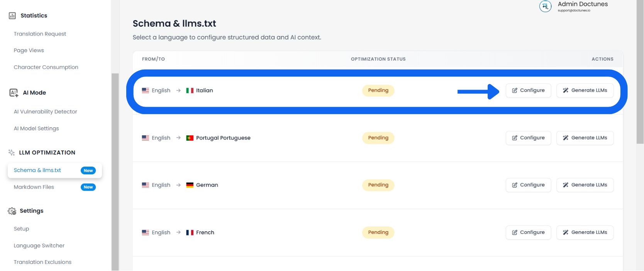Click the OPTIMIZATION STATUS column header
The image size is (644, 271).
tap(378, 59)
